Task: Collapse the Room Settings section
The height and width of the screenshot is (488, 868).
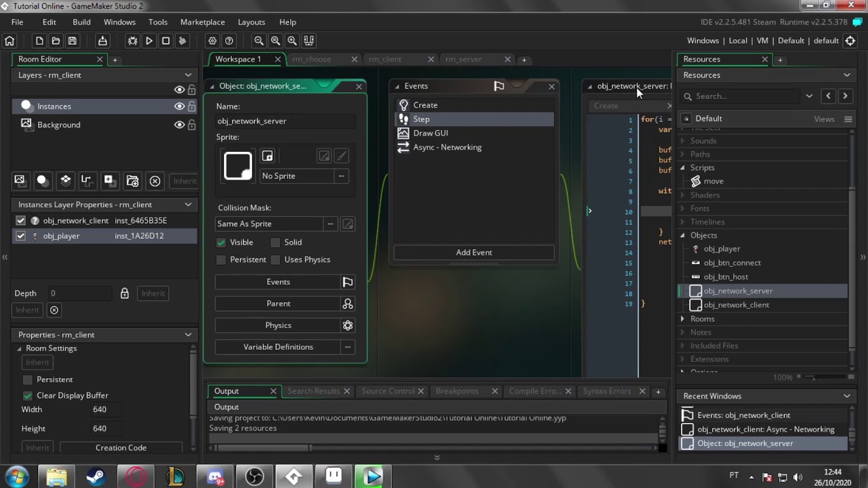Action: (20, 348)
